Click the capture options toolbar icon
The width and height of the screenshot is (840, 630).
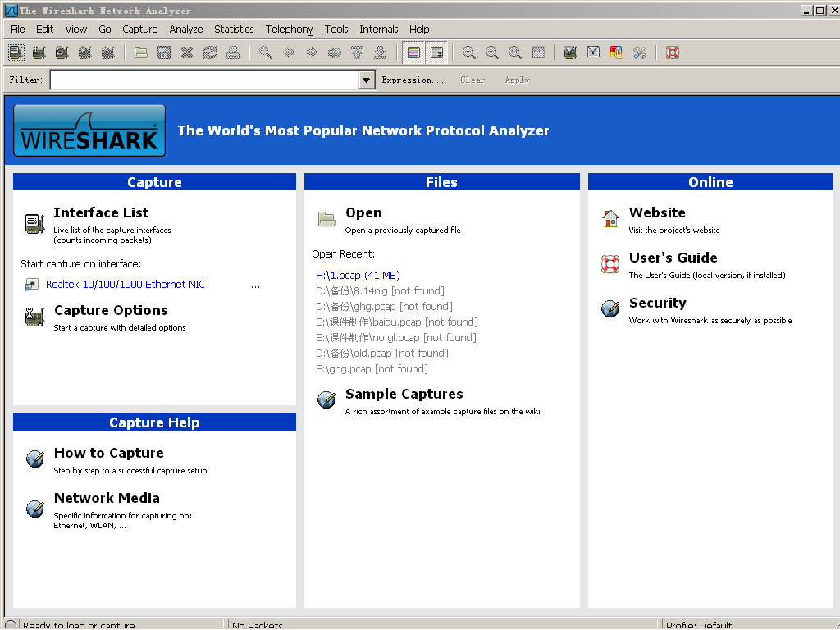pyautogui.click(x=39, y=52)
